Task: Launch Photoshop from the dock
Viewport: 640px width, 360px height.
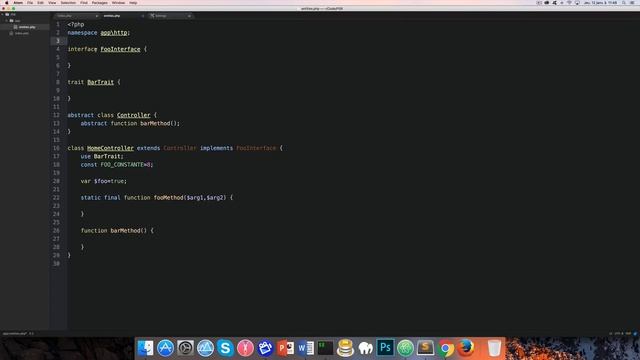Action: click(x=385, y=348)
